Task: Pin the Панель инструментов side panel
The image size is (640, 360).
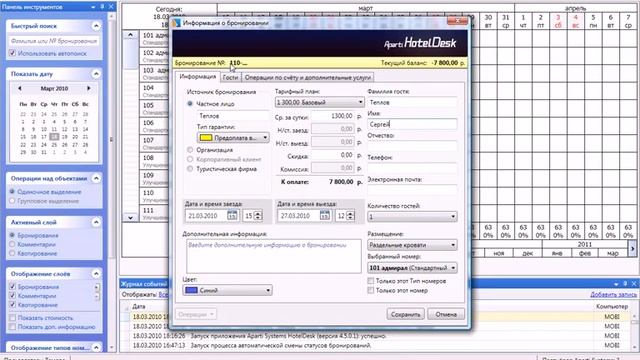Action: pos(102,7)
